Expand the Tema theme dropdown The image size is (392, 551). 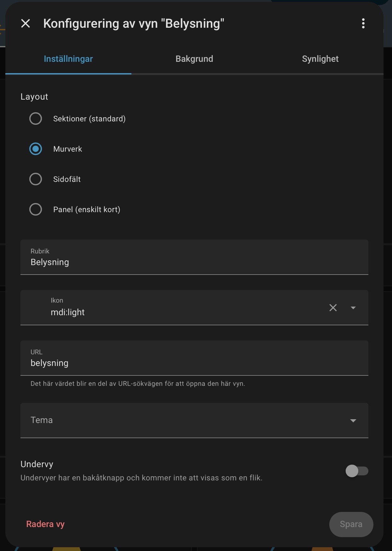coord(353,420)
